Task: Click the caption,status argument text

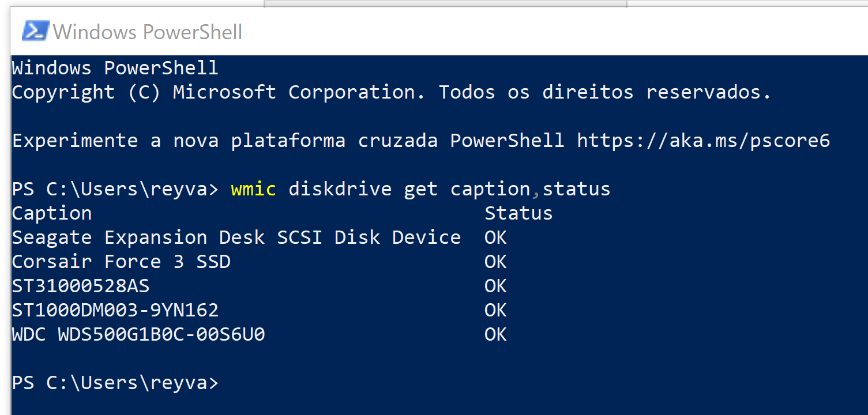Action: (530, 190)
